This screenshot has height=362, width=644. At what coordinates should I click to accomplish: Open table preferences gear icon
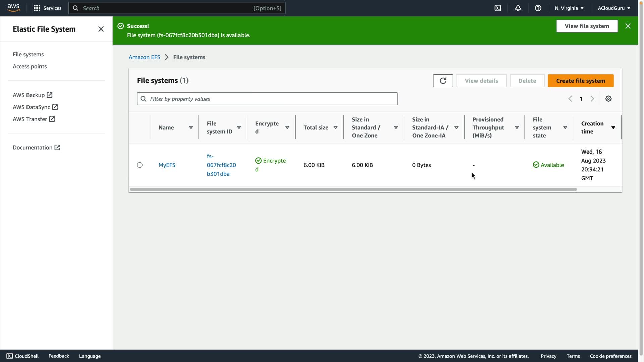coord(608,99)
